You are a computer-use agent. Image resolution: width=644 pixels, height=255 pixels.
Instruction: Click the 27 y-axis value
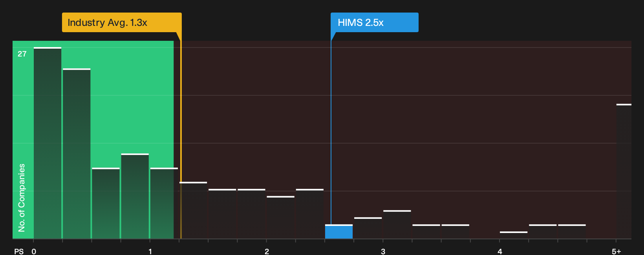[x=22, y=54]
